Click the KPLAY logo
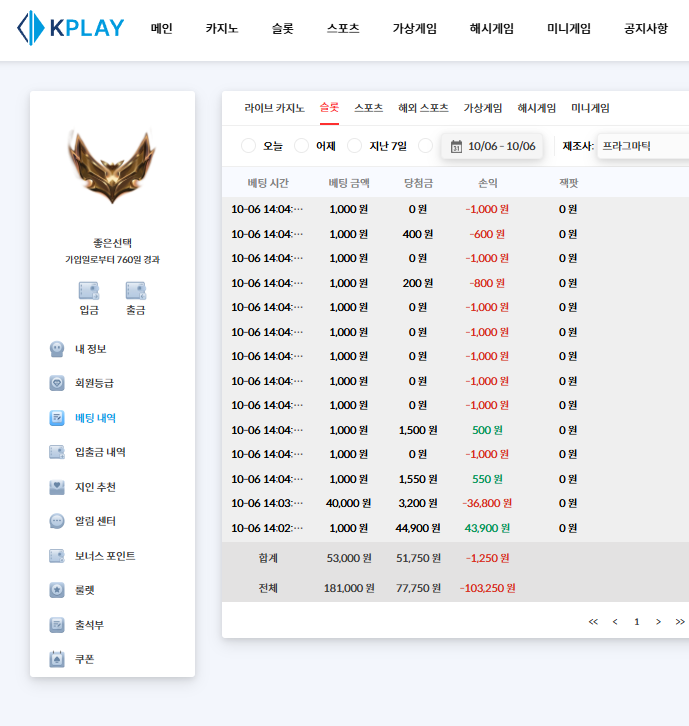 [71, 28]
